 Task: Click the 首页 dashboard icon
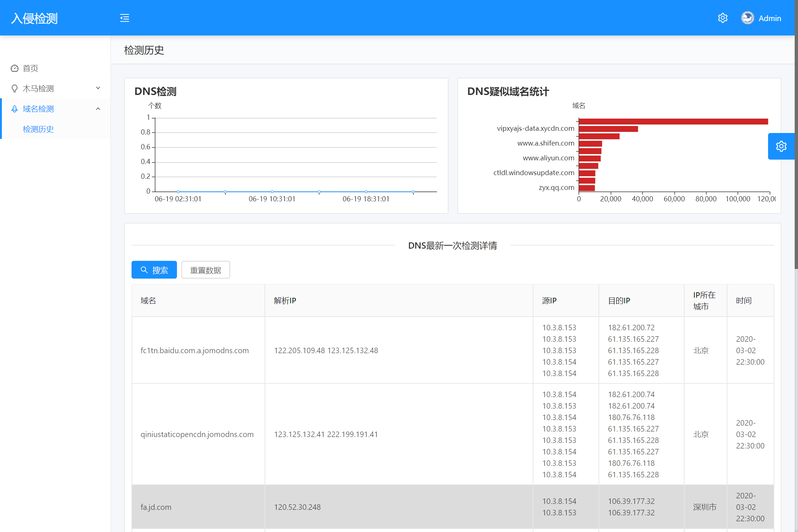[x=15, y=68]
